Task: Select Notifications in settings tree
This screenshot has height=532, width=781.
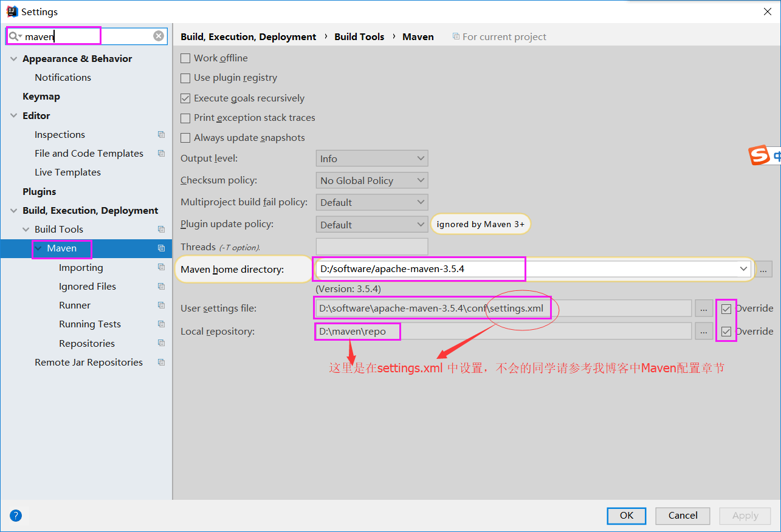Action: (x=63, y=77)
